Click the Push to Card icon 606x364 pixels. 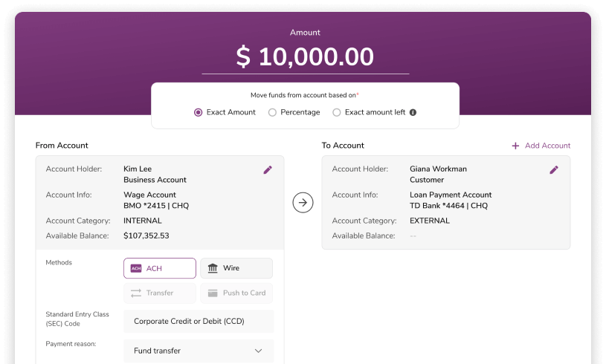click(213, 293)
